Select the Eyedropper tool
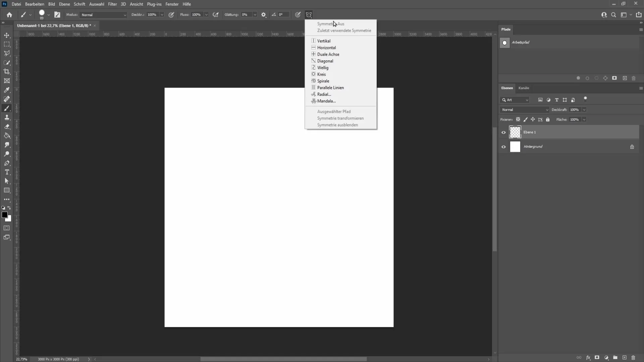 7,90
